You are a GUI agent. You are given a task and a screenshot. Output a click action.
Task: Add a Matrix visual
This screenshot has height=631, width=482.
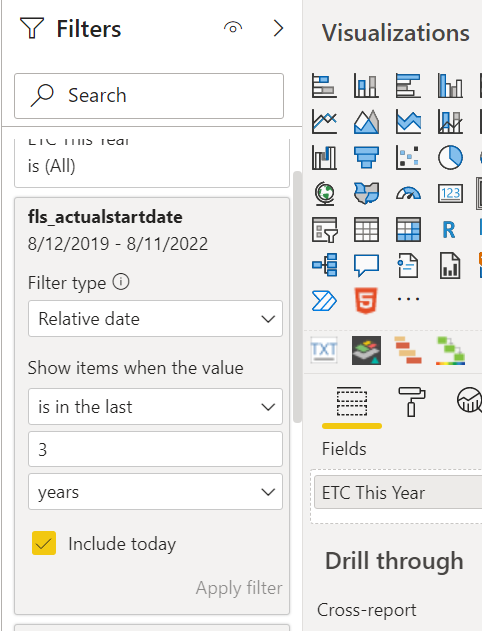pyautogui.click(x=408, y=229)
